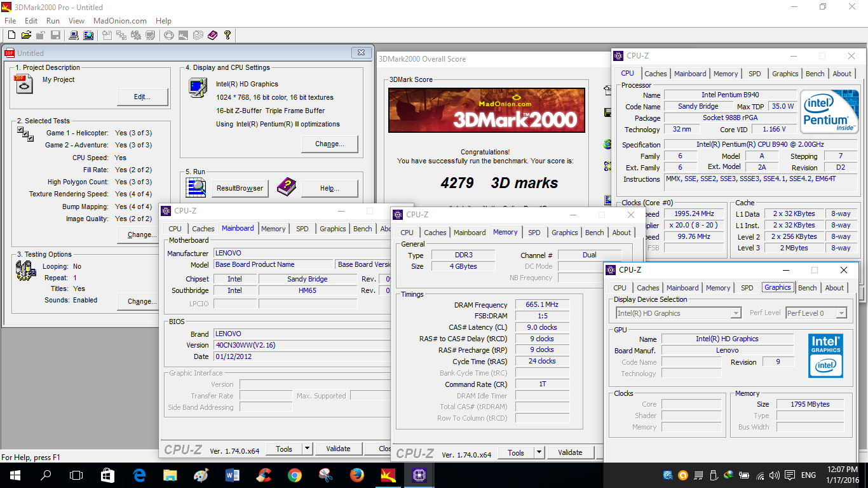Click the taskbar search magnifier

pyautogui.click(x=46, y=475)
